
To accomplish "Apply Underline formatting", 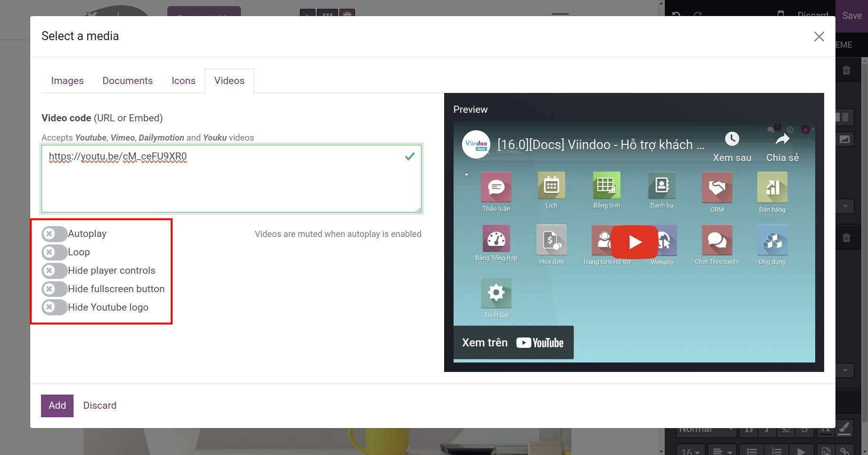I will (785, 430).
